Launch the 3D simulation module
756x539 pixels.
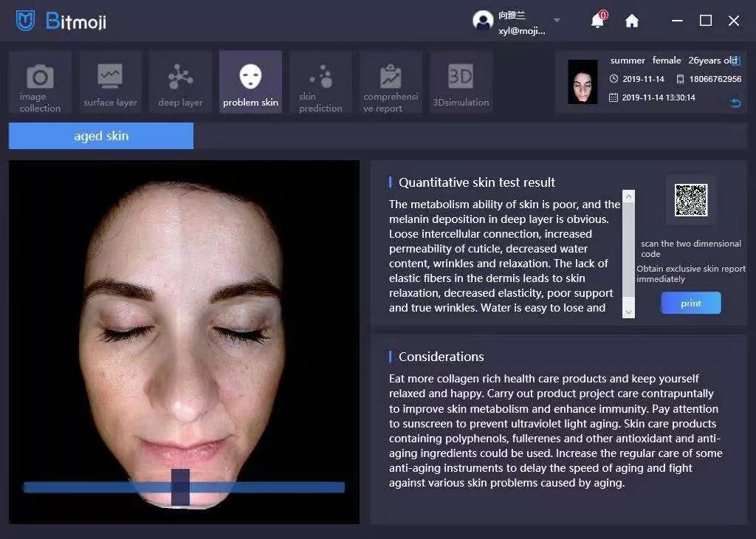(x=461, y=81)
